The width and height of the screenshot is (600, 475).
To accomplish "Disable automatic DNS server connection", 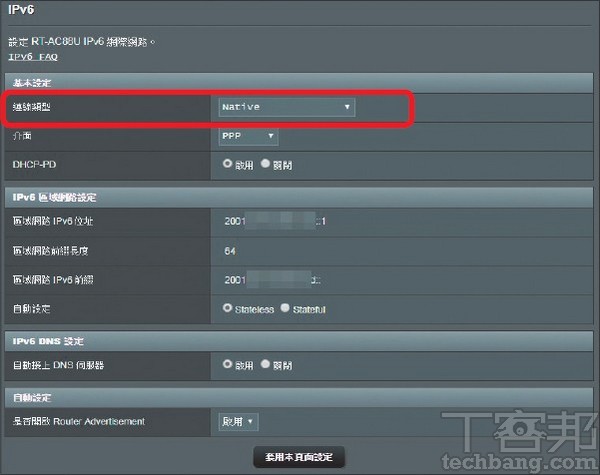I will pyautogui.click(x=265, y=365).
